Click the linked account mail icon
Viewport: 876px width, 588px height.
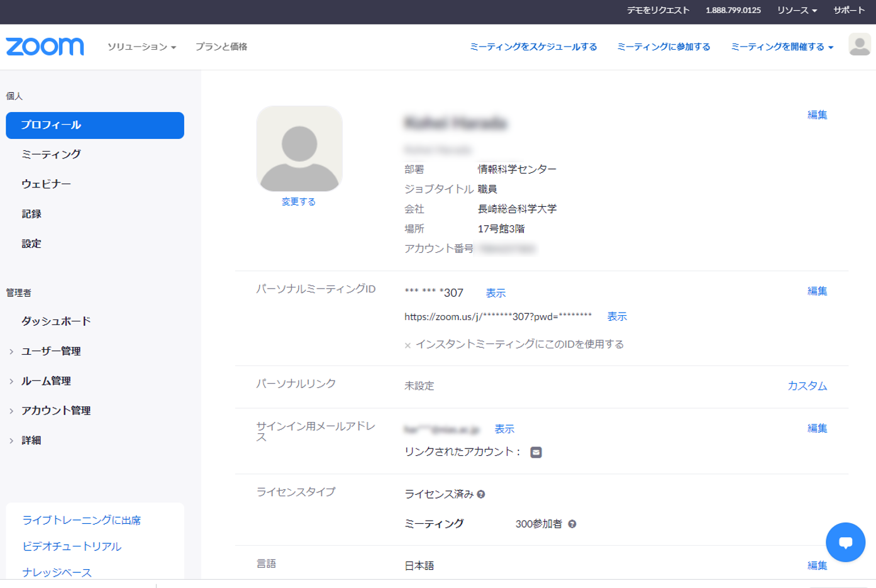click(536, 452)
